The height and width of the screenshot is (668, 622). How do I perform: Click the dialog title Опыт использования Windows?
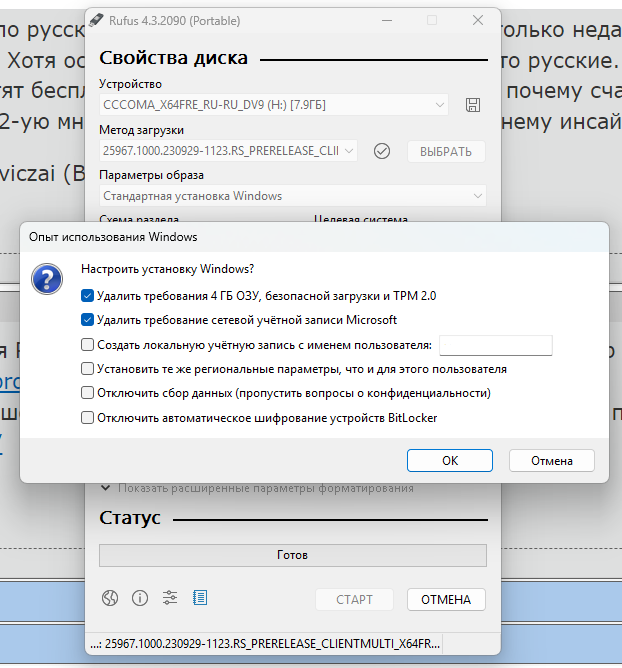[x=113, y=237]
